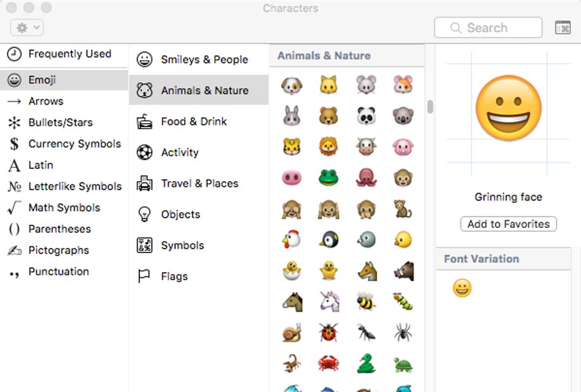Focus the Search input field
Screen dimensions: 581x392
pos(488,27)
